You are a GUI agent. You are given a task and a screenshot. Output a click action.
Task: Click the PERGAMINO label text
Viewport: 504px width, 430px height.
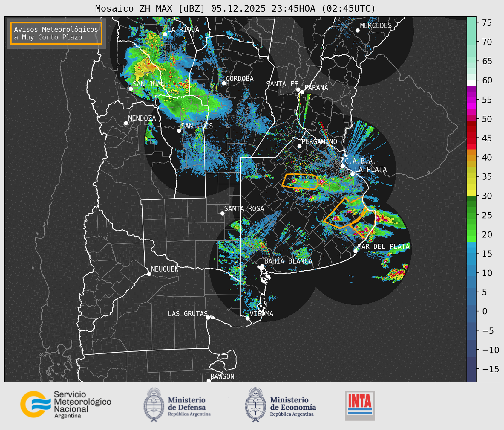coord(319,141)
